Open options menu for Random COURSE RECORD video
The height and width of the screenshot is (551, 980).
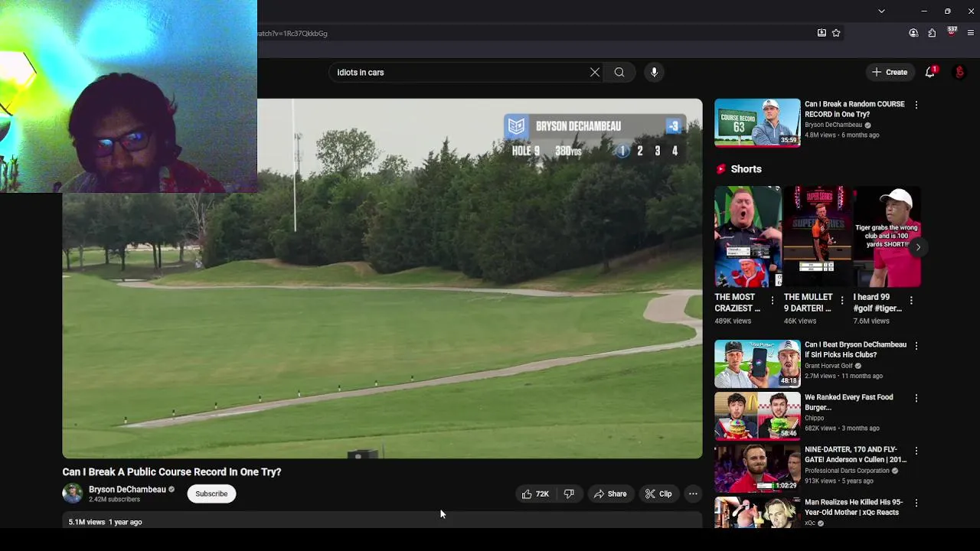click(916, 105)
